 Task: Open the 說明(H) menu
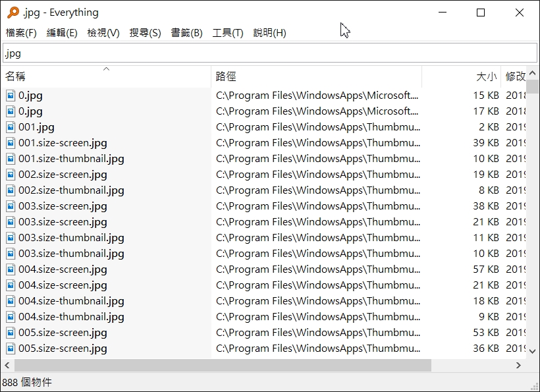269,33
